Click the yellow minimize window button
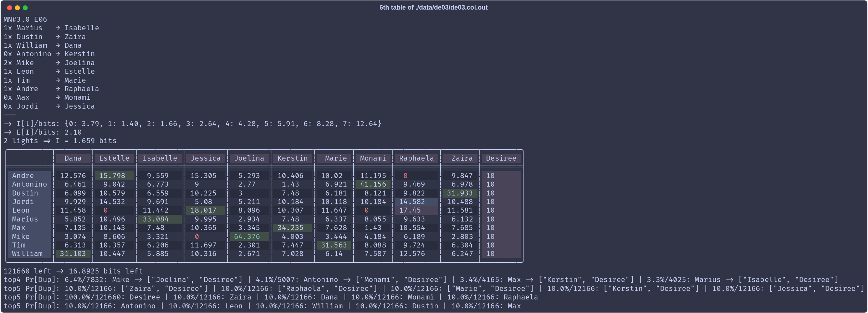 pos(17,7)
